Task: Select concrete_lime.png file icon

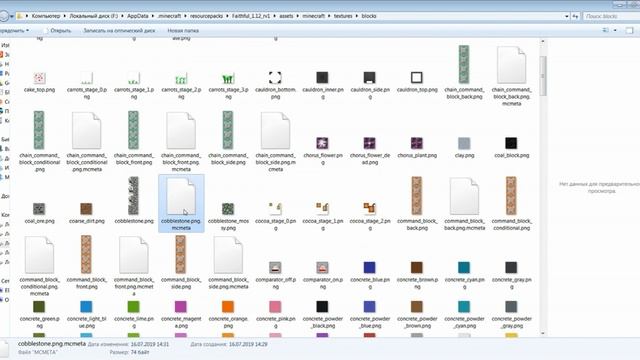Action: tap(133, 307)
